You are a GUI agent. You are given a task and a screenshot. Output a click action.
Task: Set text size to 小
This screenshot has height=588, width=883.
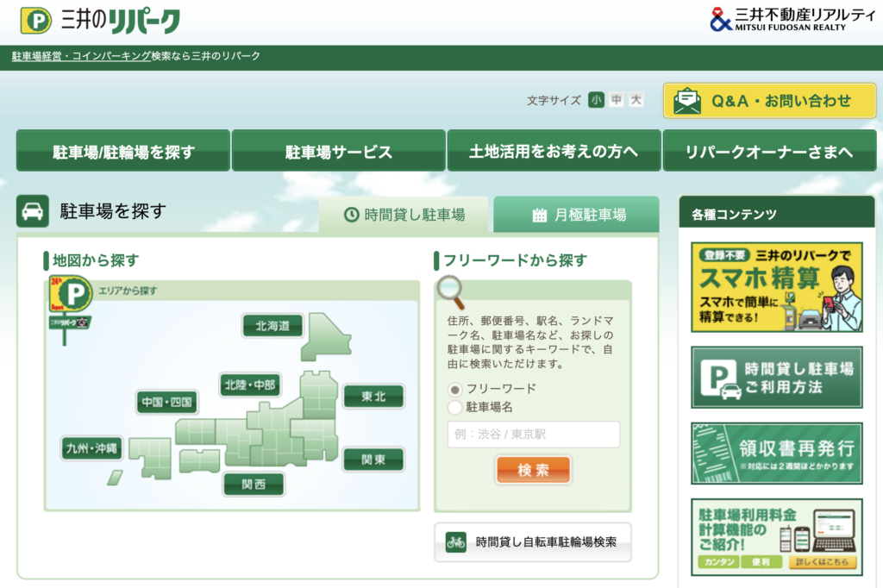coord(596,100)
